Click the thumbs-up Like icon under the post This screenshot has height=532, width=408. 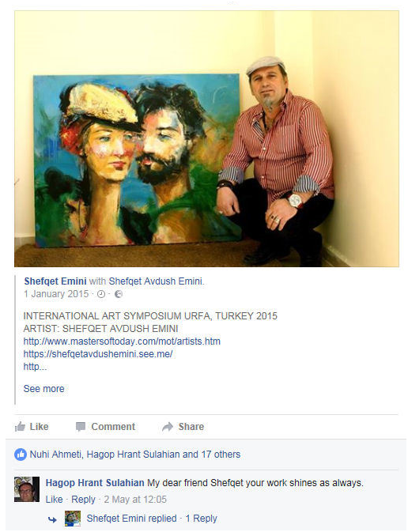20,427
